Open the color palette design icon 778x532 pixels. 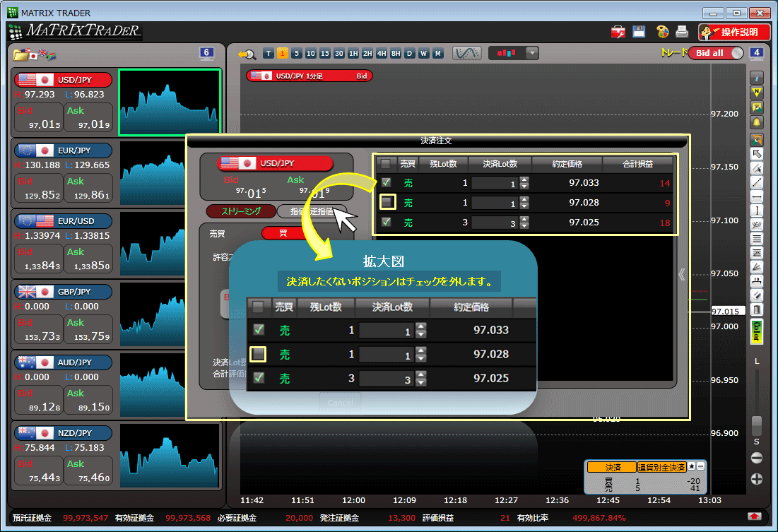click(662, 32)
